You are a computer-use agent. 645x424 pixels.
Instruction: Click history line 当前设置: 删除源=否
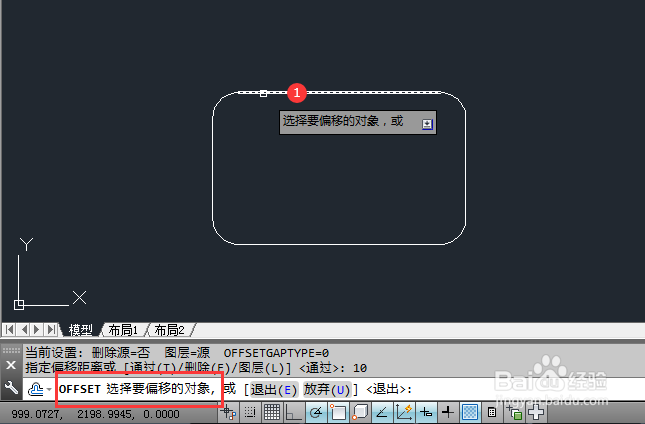pos(88,353)
